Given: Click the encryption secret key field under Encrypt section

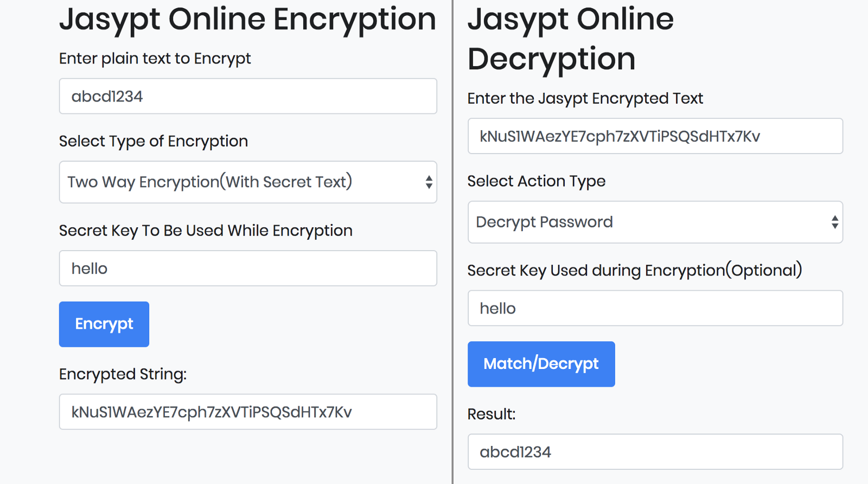Looking at the screenshot, I should coord(247,269).
